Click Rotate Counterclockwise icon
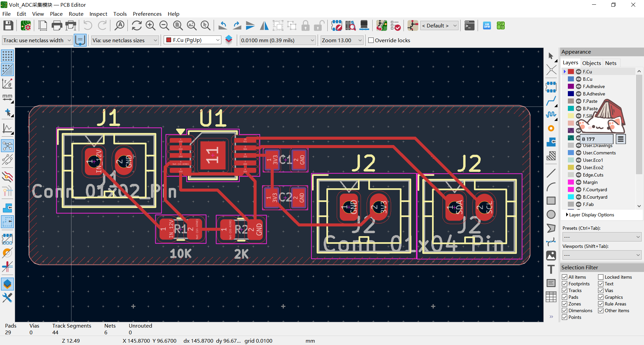Image resolution: width=644 pixels, height=345 pixels. coord(223,25)
